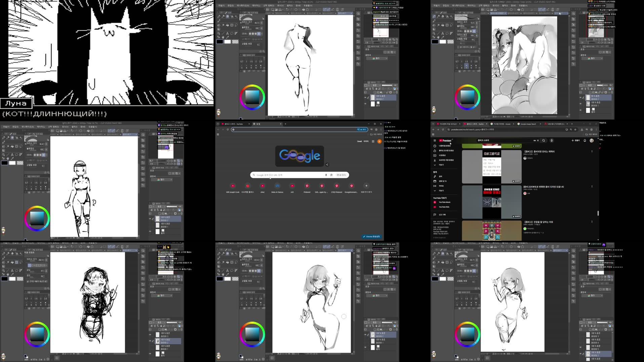Expand 더보기 in the YouTube sidebar

tap(442, 165)
